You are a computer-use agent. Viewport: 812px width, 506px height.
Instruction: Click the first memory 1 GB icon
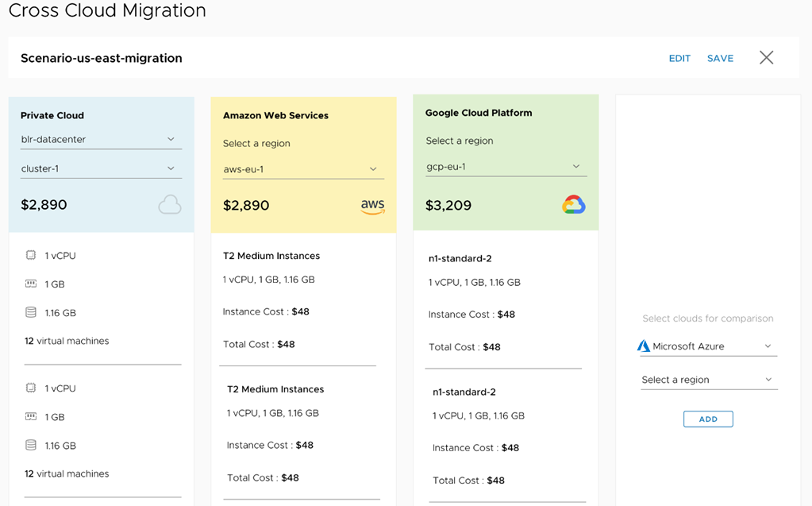[31, 284]
